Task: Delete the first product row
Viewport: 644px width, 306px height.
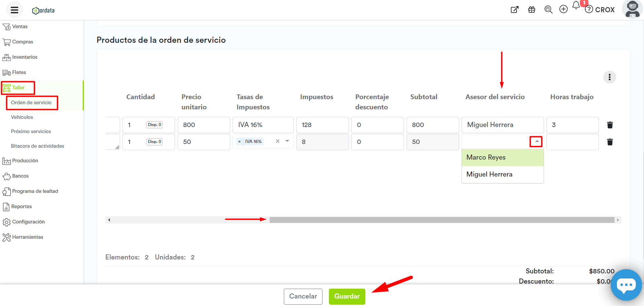Action: pos(610,125)
